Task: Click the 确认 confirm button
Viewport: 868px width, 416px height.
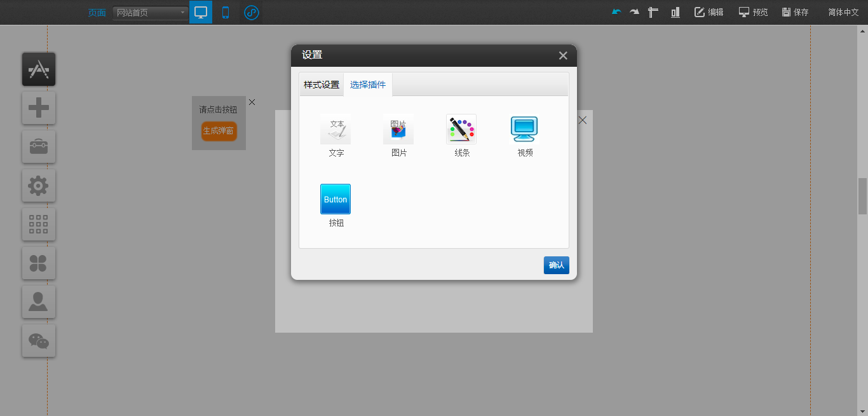Action: (x=556, y=265)
